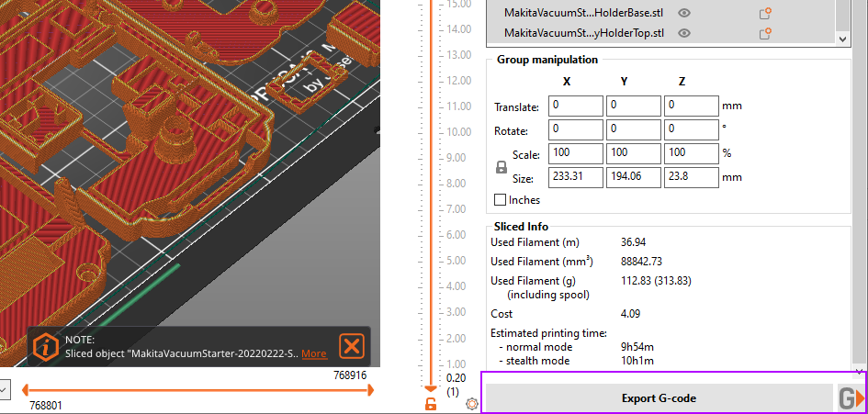Open the edit icon for HolderTop.stl
868x414 pixels.
[764, 33]
